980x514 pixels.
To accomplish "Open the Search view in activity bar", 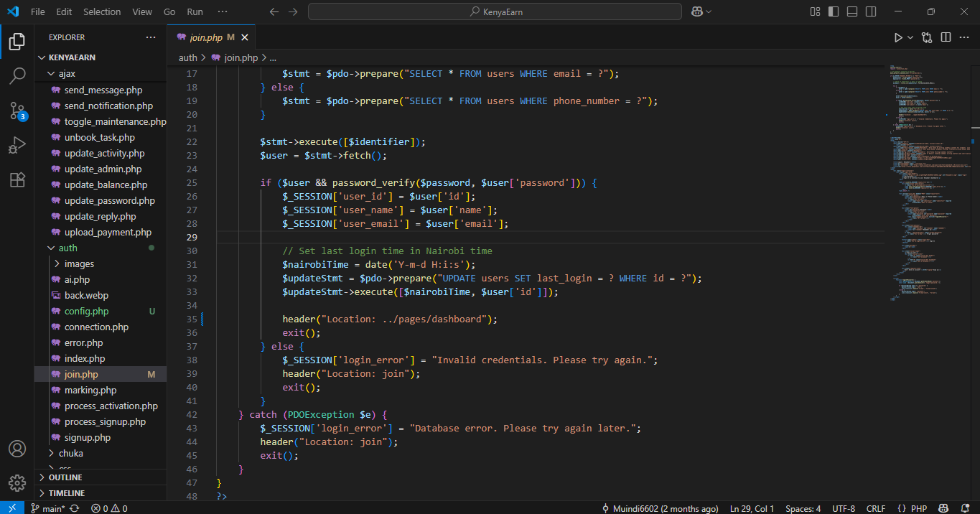I will (x=17, y=76).
